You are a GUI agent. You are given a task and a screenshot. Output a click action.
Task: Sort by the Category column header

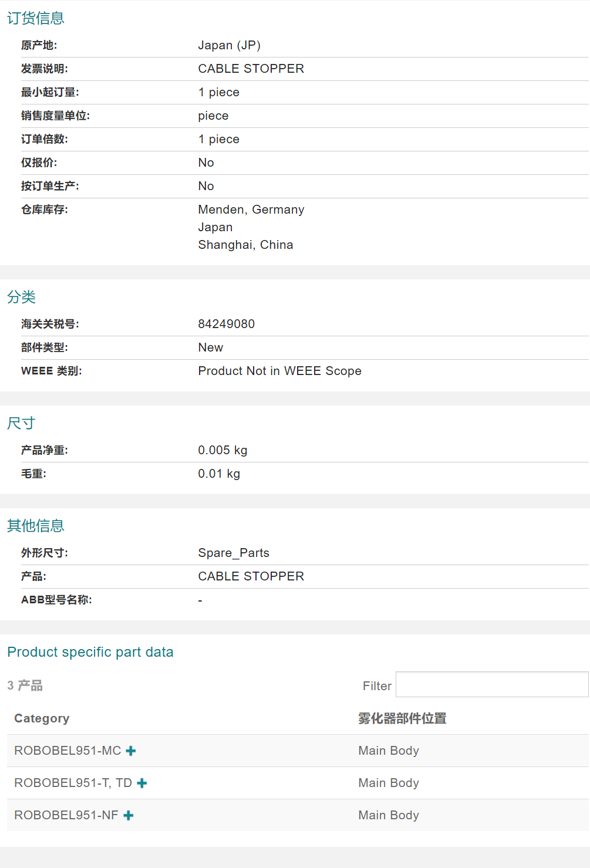tap(42, 718)
